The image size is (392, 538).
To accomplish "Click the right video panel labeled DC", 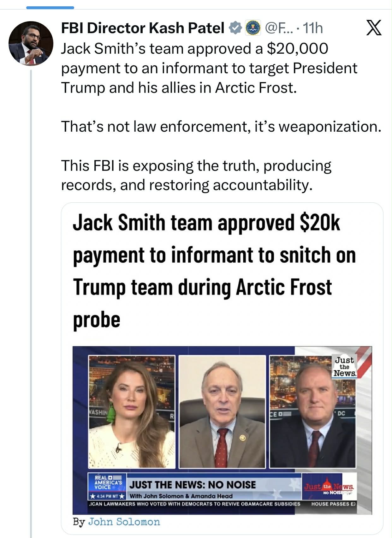I will click(312, 411).
